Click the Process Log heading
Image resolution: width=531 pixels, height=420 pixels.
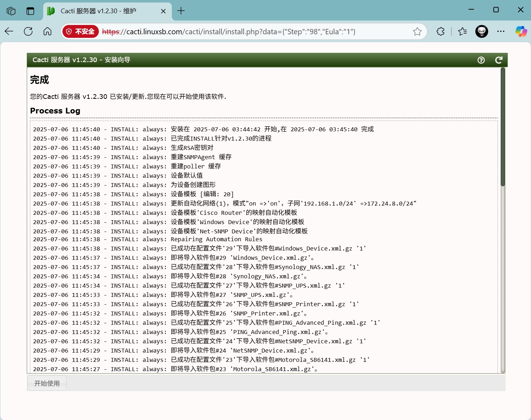click(55, 111)
